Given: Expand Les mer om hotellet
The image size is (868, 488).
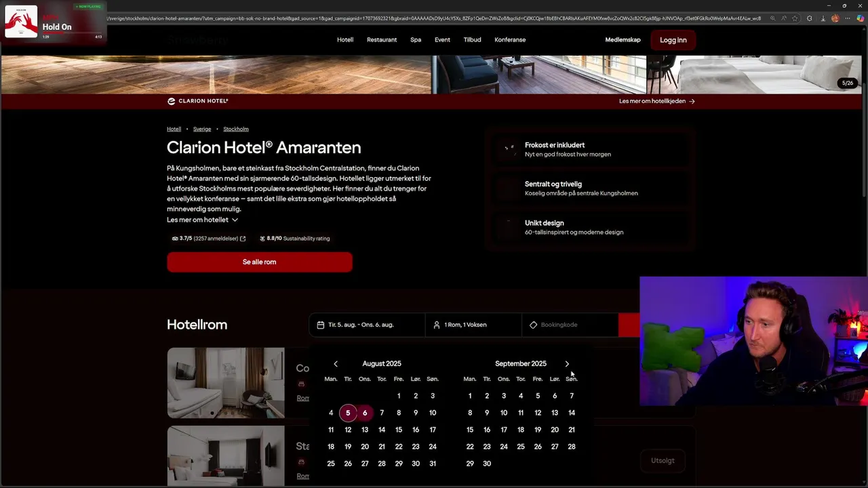Looking at the screenshot, I should pos(203,220).
